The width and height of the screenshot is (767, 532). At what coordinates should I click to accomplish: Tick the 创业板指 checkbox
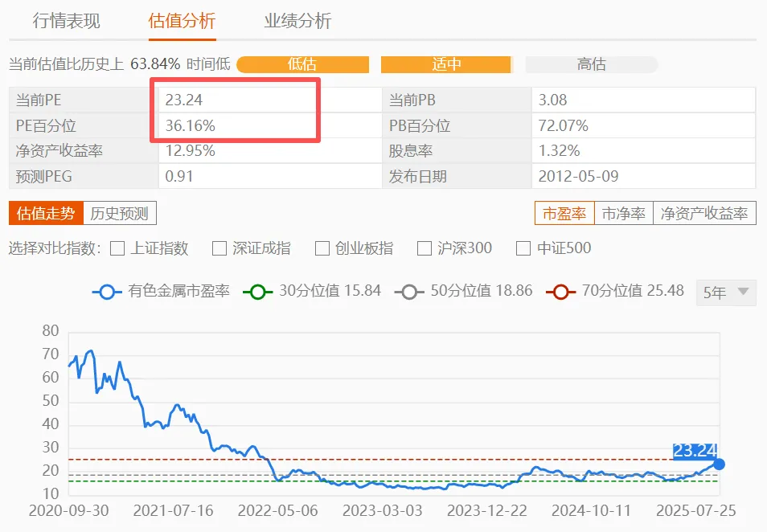point(322,248)
